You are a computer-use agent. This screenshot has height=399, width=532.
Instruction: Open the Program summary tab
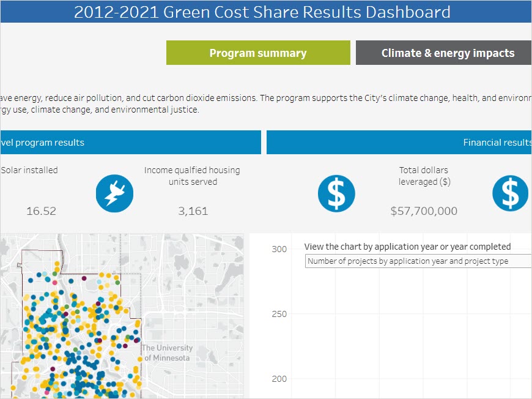click(258, 53)
